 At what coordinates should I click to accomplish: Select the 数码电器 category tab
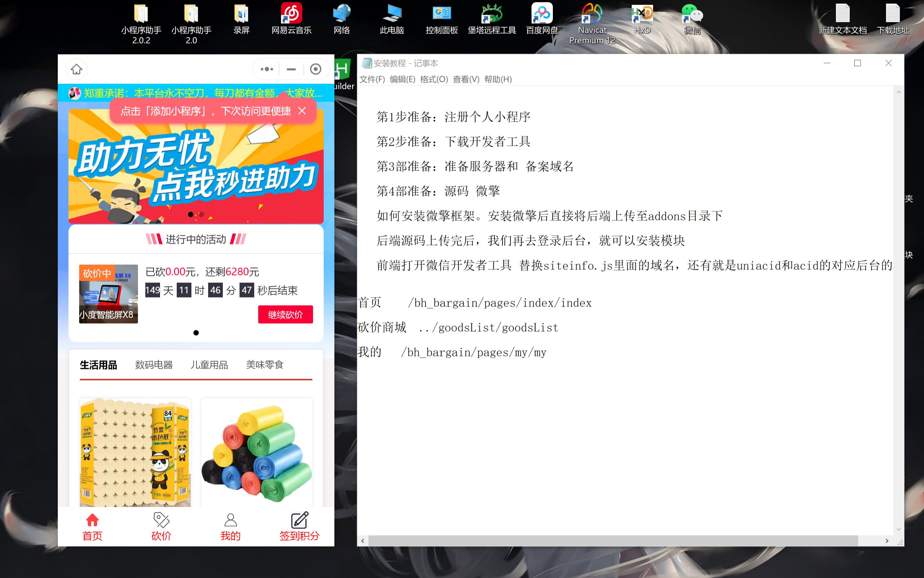point(154,365)
